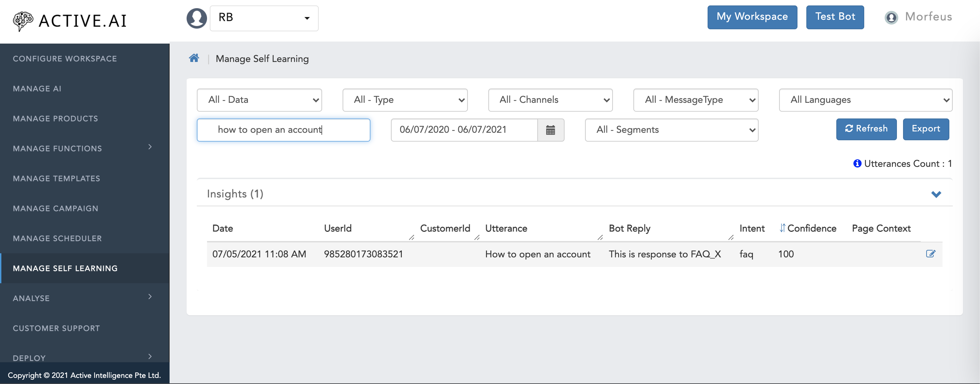
Task: Open the All - Channels dropdown
Action: point(550,100)
